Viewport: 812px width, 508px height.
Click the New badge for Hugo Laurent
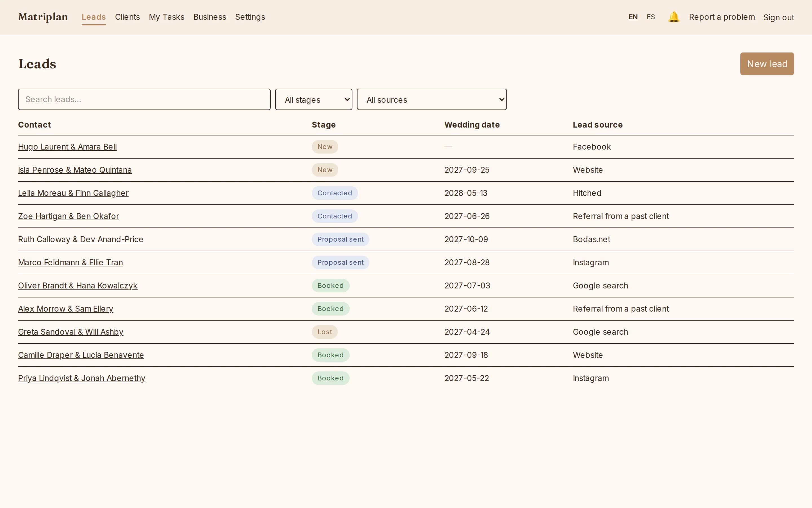tap(325, 147)
